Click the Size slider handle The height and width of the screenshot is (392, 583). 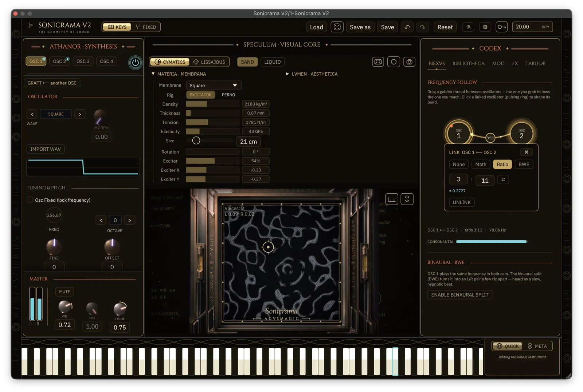(x=196, y=140)
